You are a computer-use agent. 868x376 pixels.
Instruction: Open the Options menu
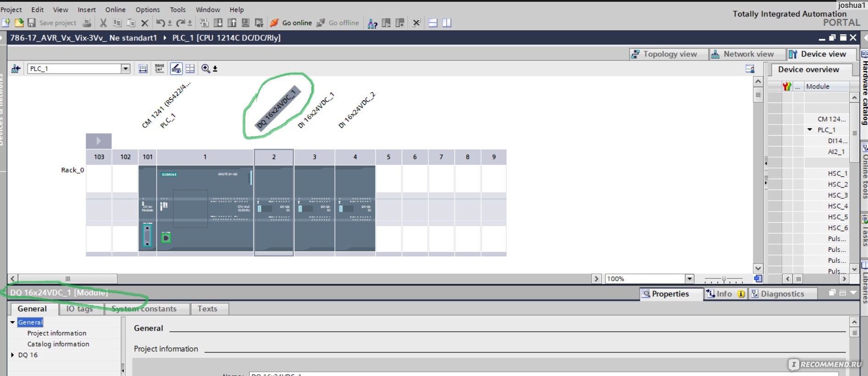(x=148, y=10)
